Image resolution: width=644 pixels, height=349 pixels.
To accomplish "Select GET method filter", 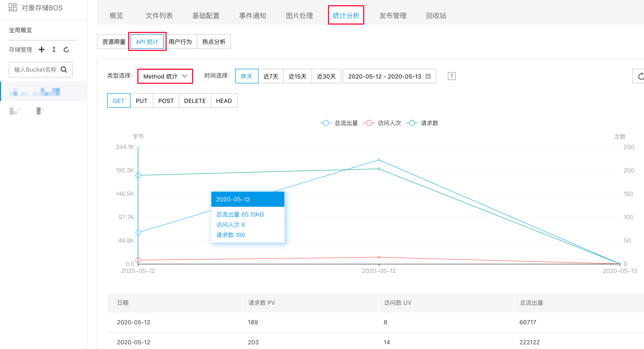I will [119, 101].
